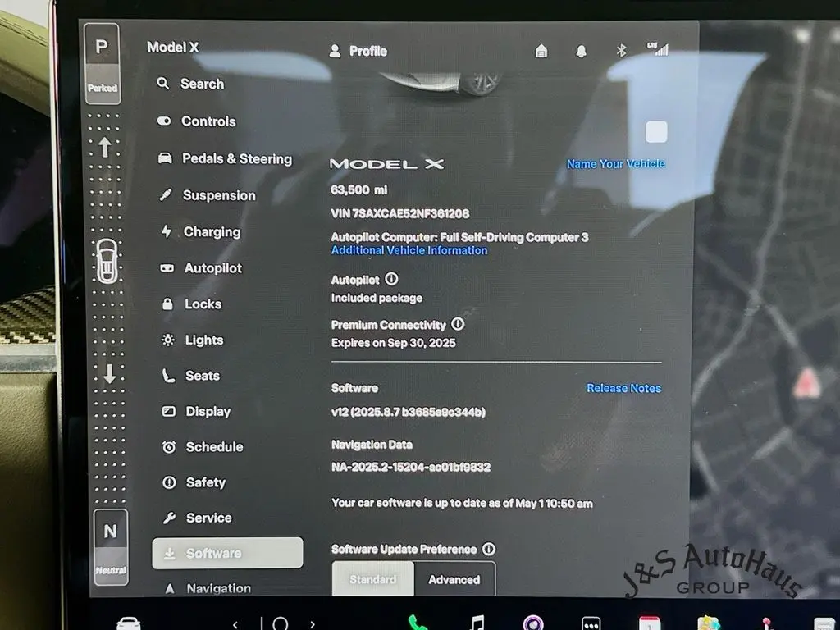Tap the Model X title at top left

pyautogui.click(x=172, y=47)
